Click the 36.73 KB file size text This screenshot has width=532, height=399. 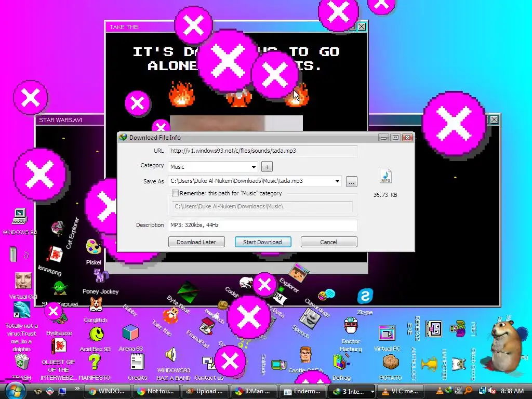coord(385,195)
